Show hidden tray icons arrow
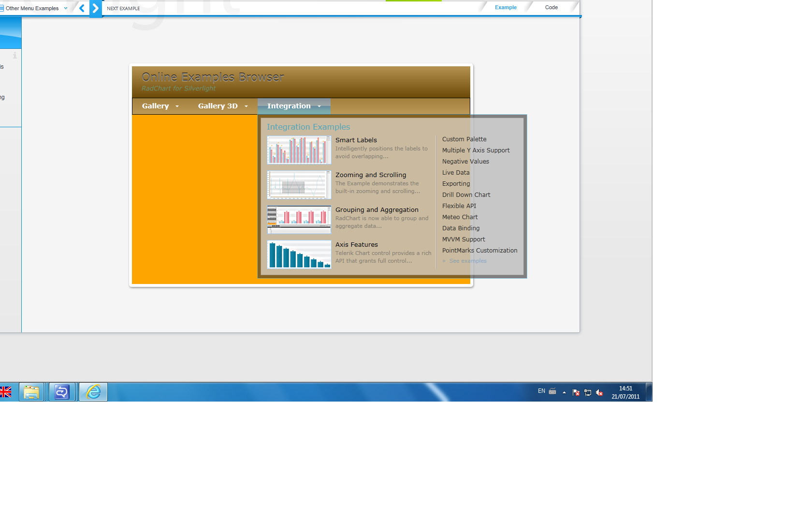This screenshot has height=508, width=812. tap(564, 392)
